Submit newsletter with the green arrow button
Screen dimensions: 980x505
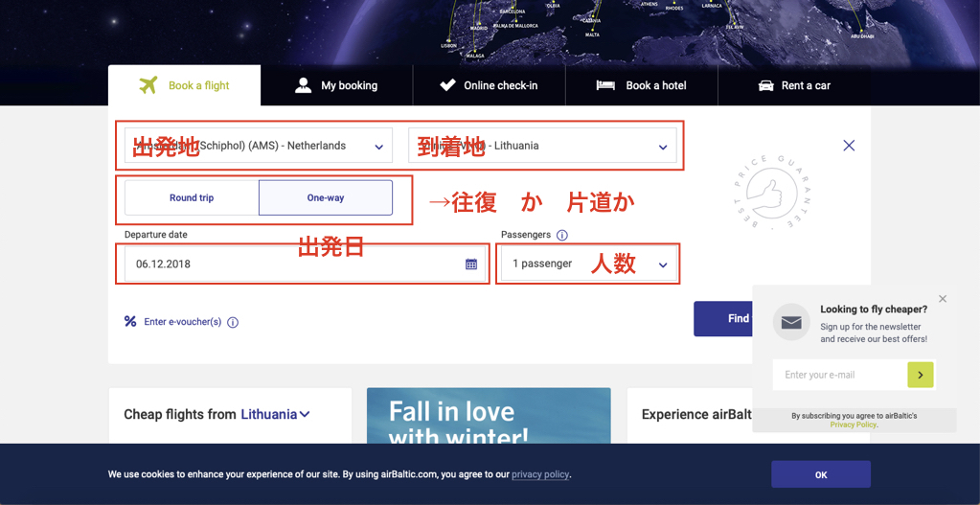pos(921,375)
